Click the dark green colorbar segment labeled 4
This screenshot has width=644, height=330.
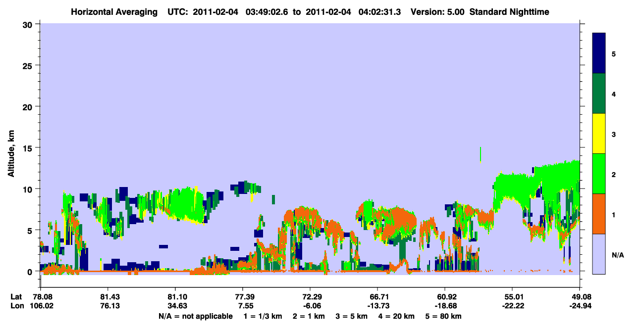[x=599, y=94]
